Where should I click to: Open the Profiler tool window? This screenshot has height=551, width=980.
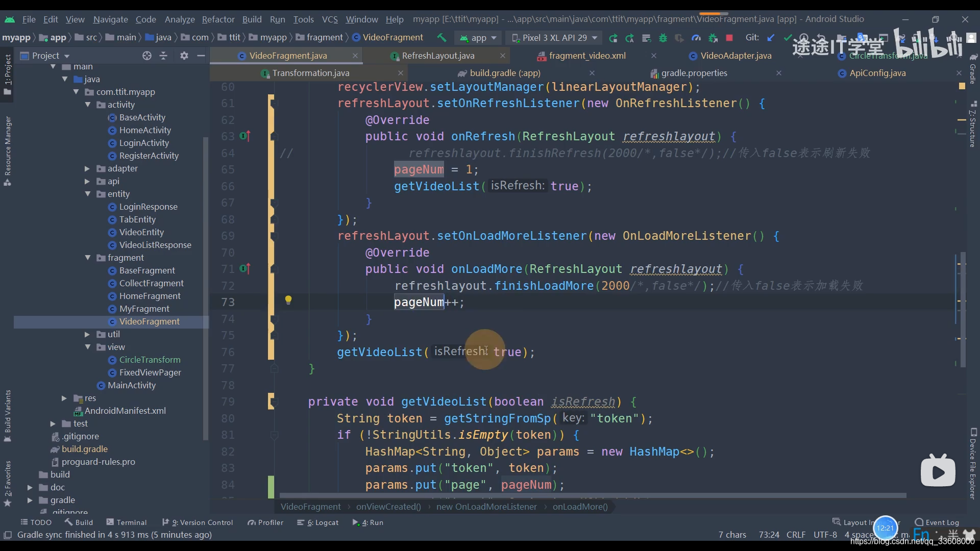point(265,522)
